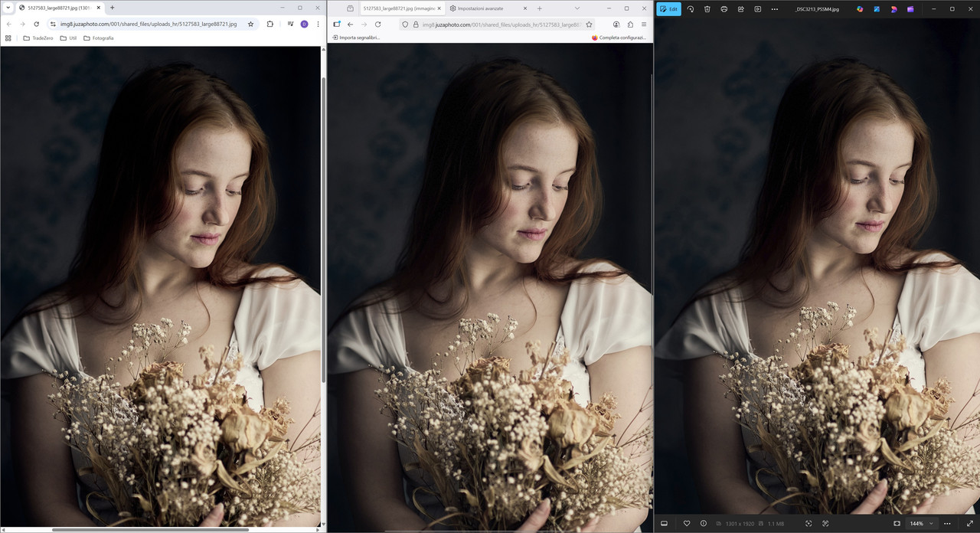Select Firefox tab 5127583_large88721.jpg

(x=401, y=8)
